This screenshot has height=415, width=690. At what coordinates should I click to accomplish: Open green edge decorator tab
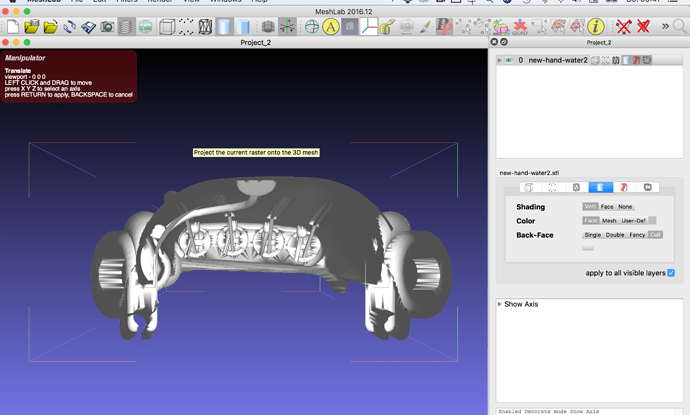tap(648, 187)
